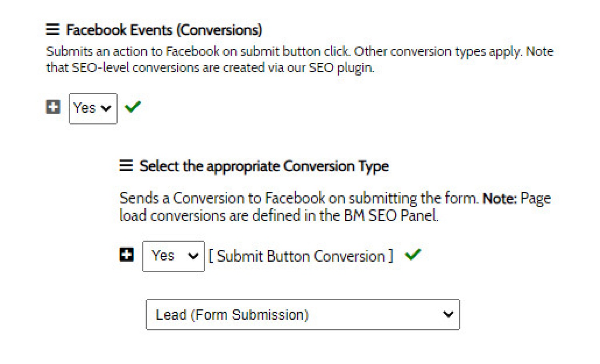The image size is (600, 364).
Task: Open the Facebook Events Yes dropdown
Action: coord(93,109)
